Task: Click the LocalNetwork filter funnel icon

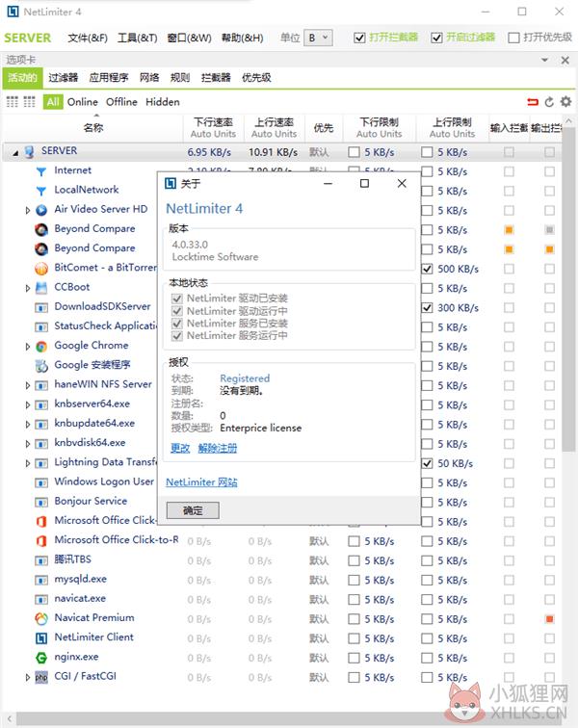Action: [x=41, y=191]
